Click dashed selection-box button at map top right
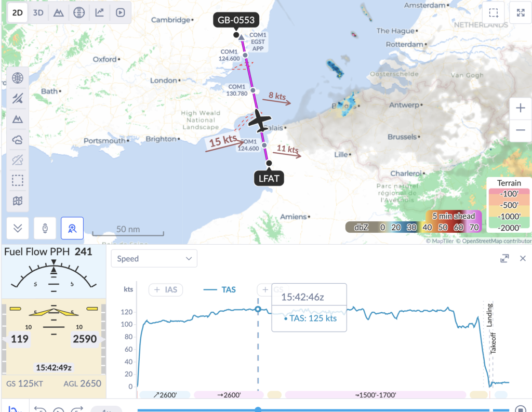The width and height of the screenshot is (532, 412). pyautogui.click(x=494, y=13)
